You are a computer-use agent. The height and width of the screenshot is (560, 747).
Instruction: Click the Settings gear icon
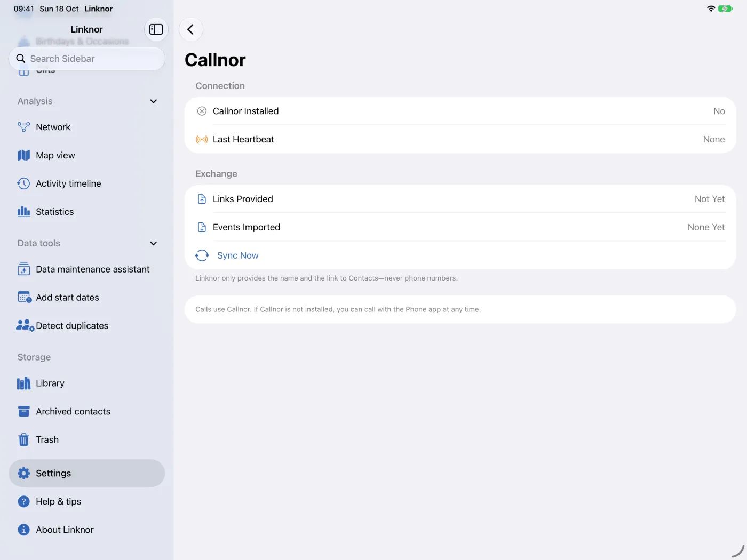[x=23, y=473]
